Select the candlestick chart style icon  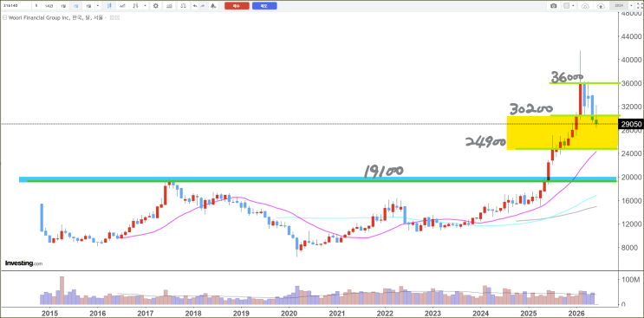(x=109, y=6)
